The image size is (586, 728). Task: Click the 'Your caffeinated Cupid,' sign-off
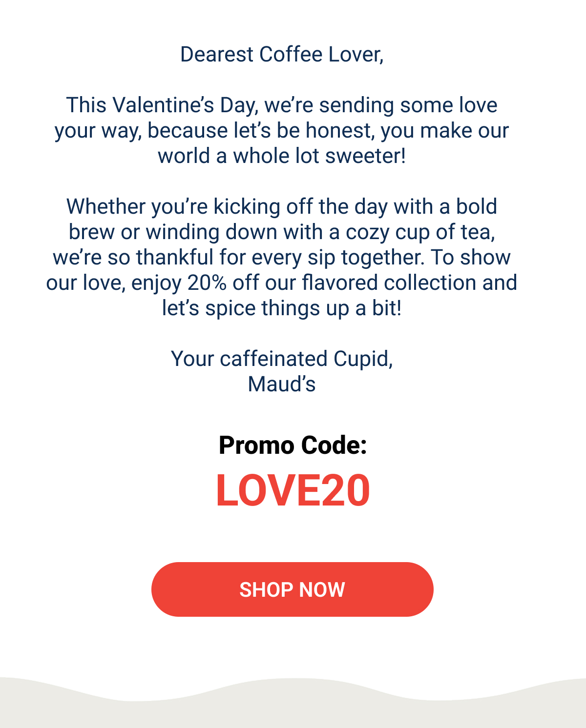coord(282,359)
